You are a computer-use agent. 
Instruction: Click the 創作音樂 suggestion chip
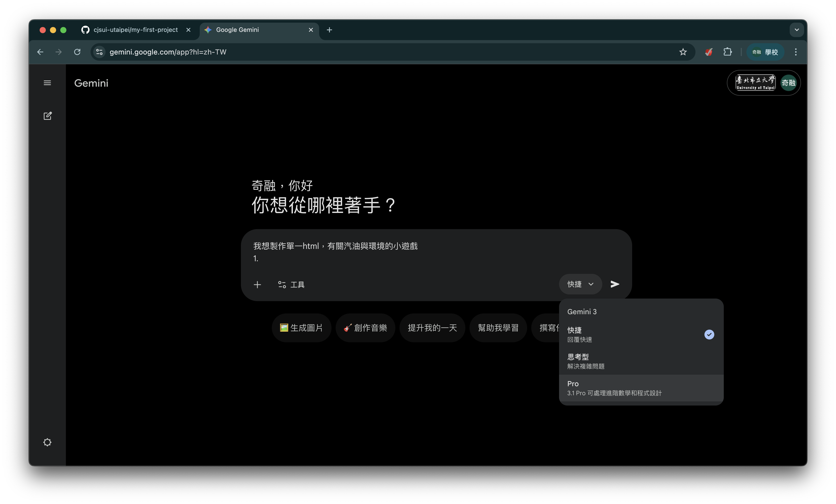point(365,328)
